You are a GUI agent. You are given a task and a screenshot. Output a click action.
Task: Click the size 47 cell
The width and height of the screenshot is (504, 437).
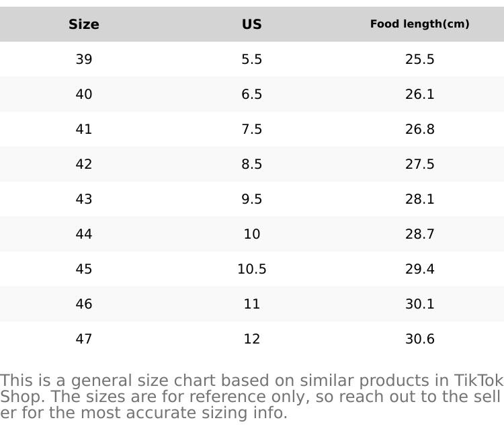pos(84,339)
